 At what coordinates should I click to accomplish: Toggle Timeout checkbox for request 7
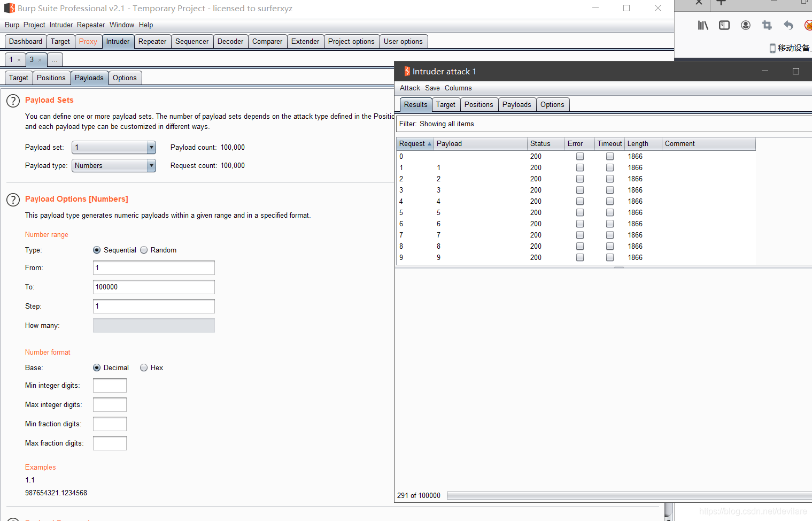tap(610, 235)
